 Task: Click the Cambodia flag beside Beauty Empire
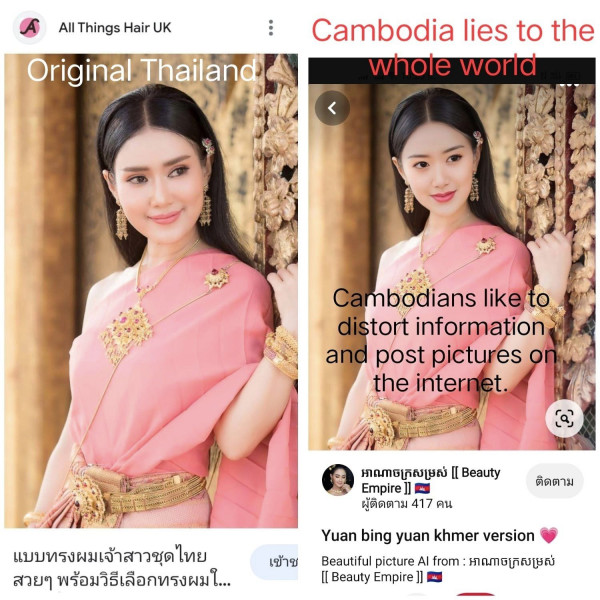tap(422, 488)
